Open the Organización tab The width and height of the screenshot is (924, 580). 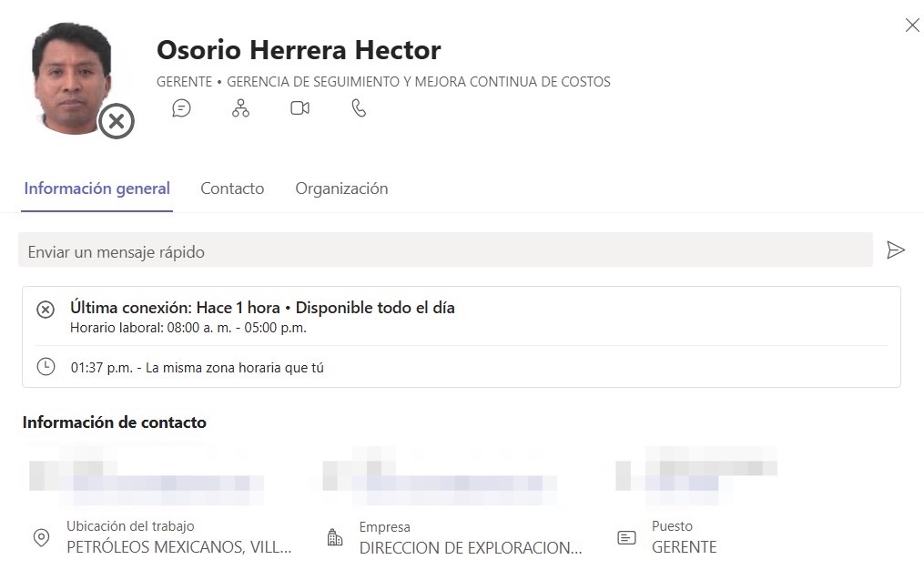(x=341, y=188)
